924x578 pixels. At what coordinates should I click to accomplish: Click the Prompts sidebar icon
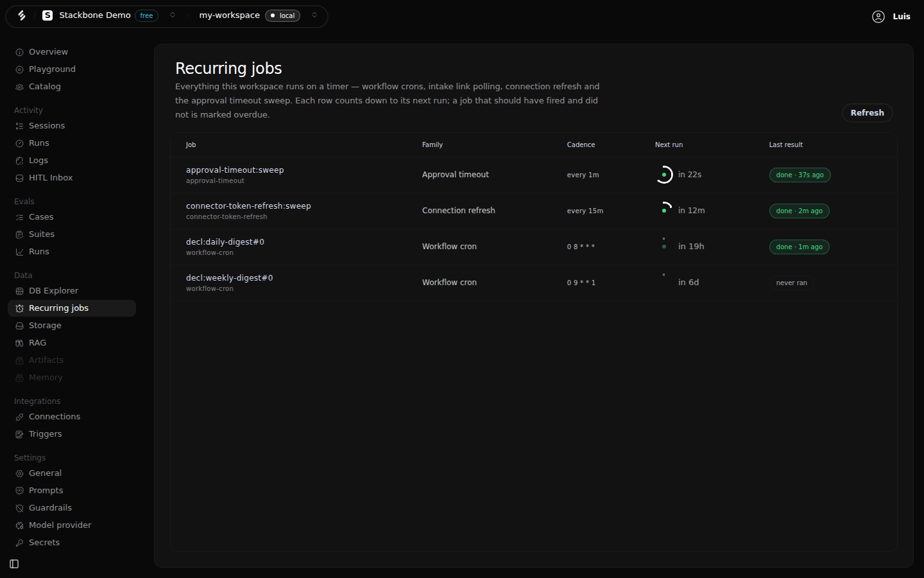coord(19,491)
